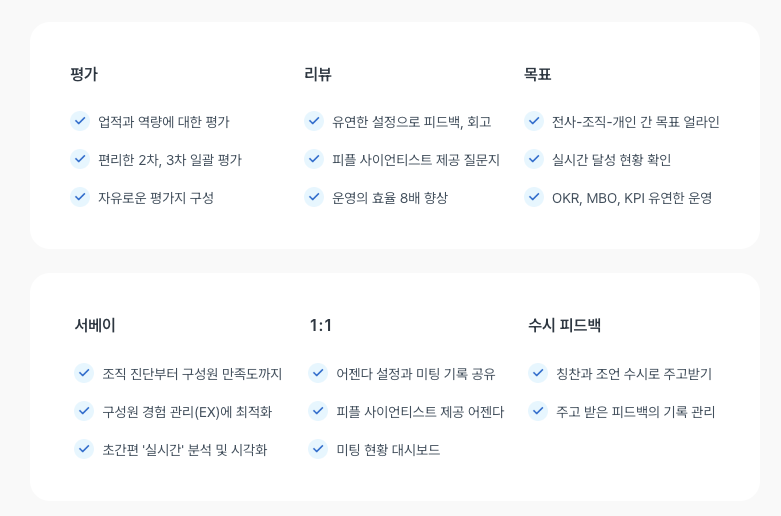The height and width of the screenshot is (516, 781).
Task: Click checkmark icon next to 미팅 현황 대시보드
Action: coord(318,449)
